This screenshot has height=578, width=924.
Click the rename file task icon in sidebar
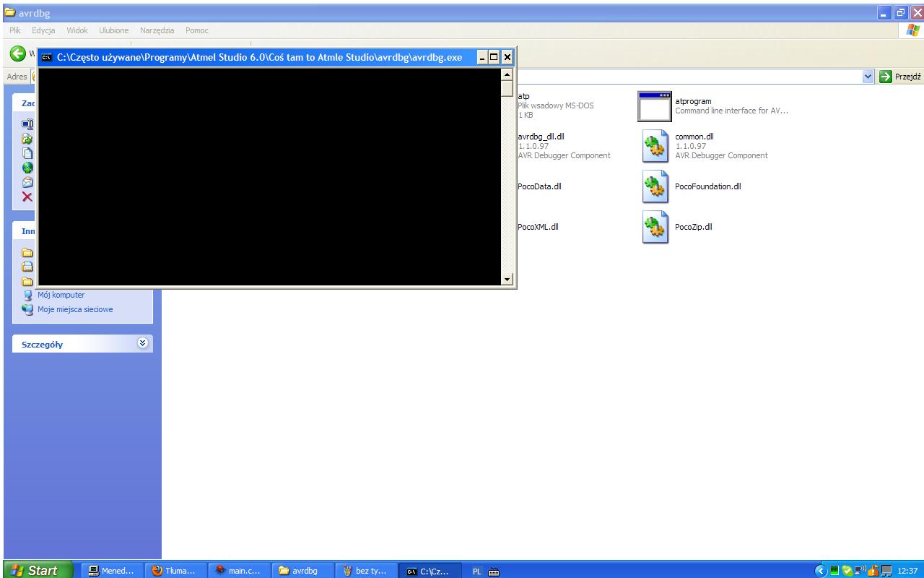(x=27, y=124)
